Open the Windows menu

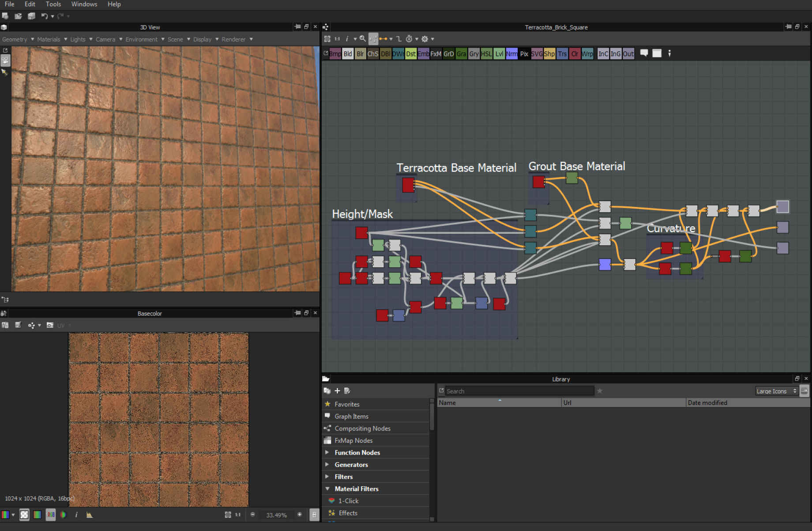84,4
